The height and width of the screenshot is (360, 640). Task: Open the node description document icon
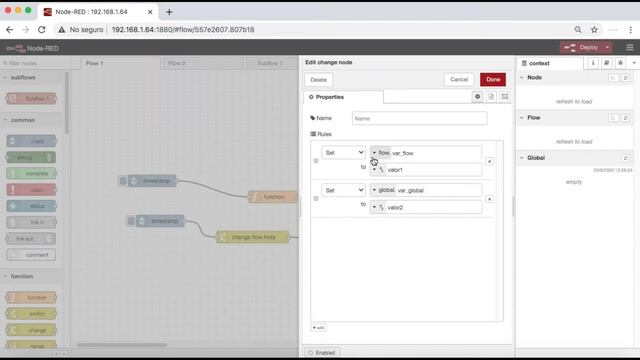tap(491, 97)
